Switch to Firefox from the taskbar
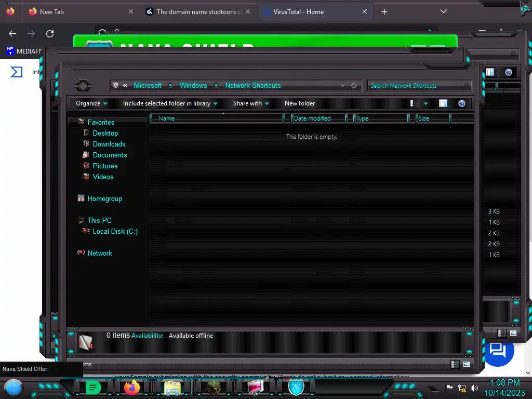Screen dimensions: 532x399 click(132, 387)
